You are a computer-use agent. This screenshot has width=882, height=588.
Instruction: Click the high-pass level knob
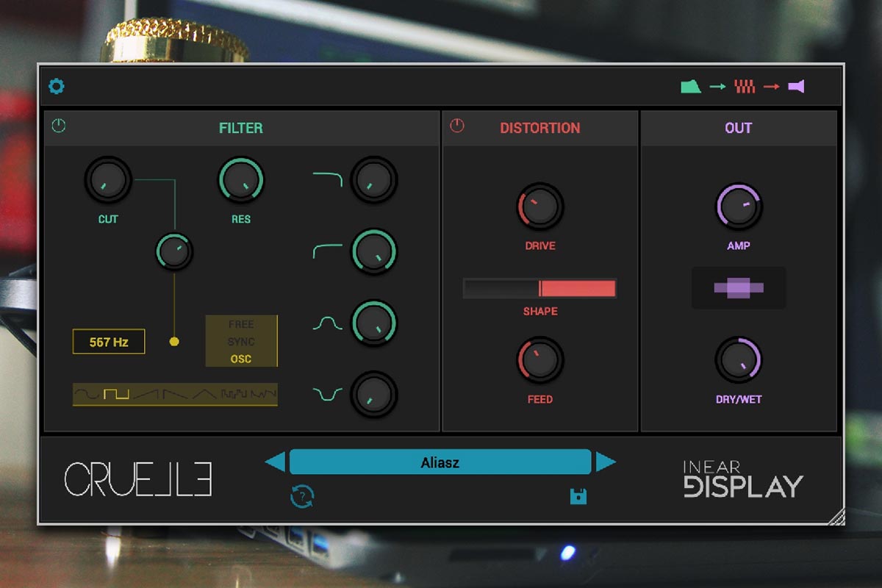374,252
